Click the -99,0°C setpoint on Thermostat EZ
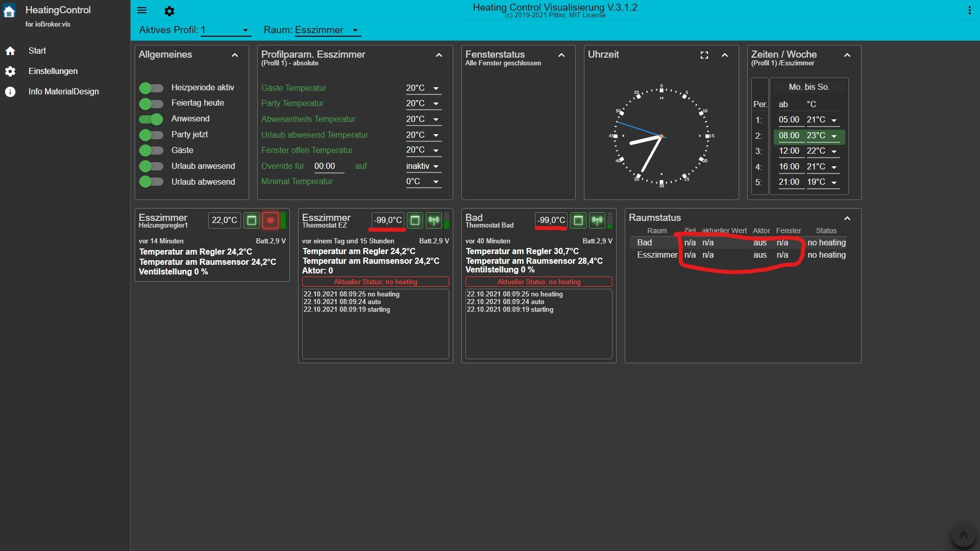Screen dimensions: 980x551 point(388,220)
